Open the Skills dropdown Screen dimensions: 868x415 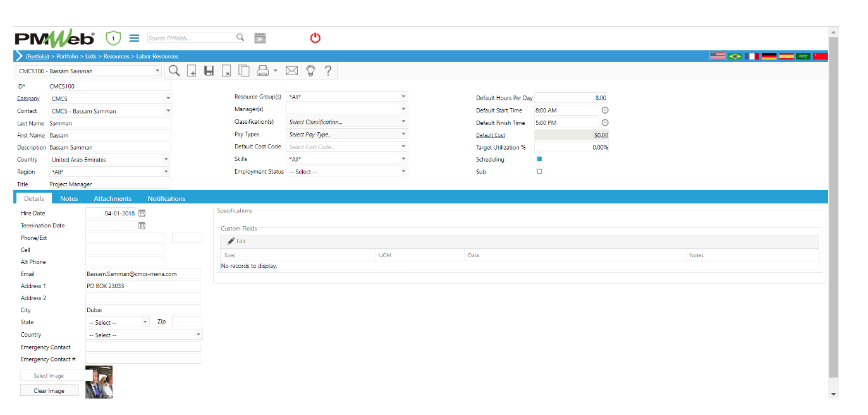403,159
